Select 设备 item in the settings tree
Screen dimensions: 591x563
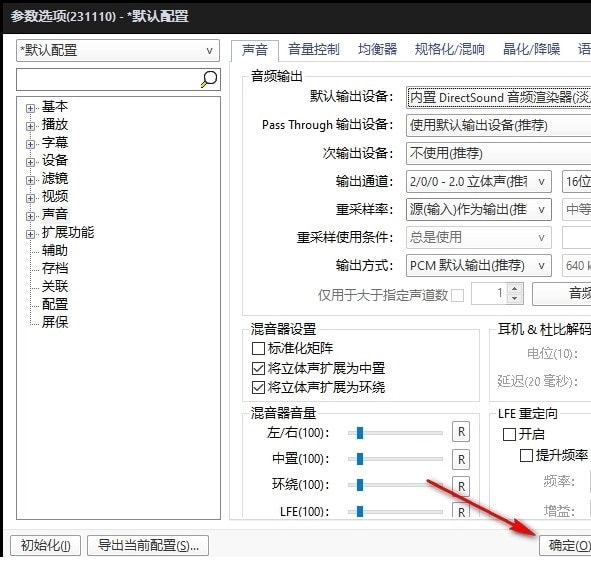[55, 161]
